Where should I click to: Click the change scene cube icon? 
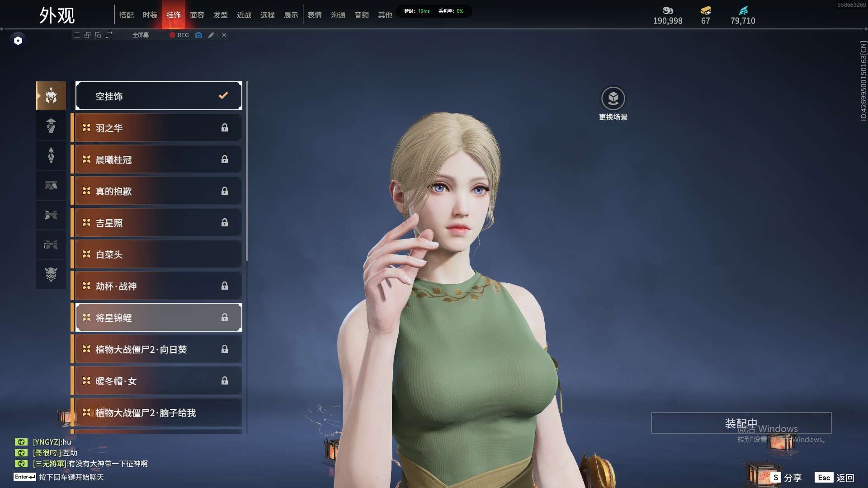[613, 98]
